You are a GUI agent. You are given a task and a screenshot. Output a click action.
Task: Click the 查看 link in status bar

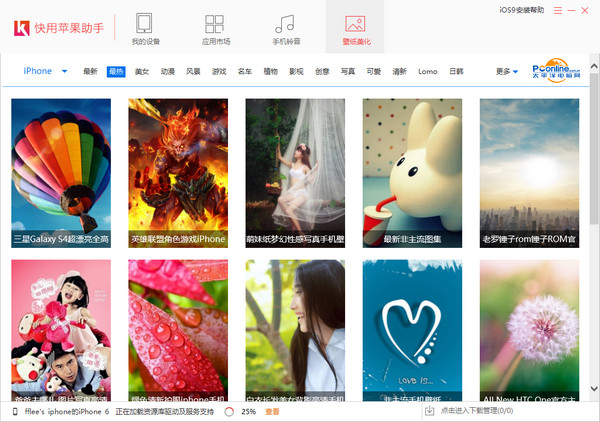(x=272, y=412)
